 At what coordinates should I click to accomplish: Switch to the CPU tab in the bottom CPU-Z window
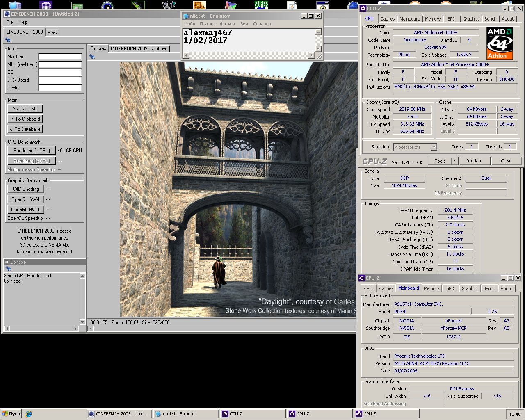point(368,288)
